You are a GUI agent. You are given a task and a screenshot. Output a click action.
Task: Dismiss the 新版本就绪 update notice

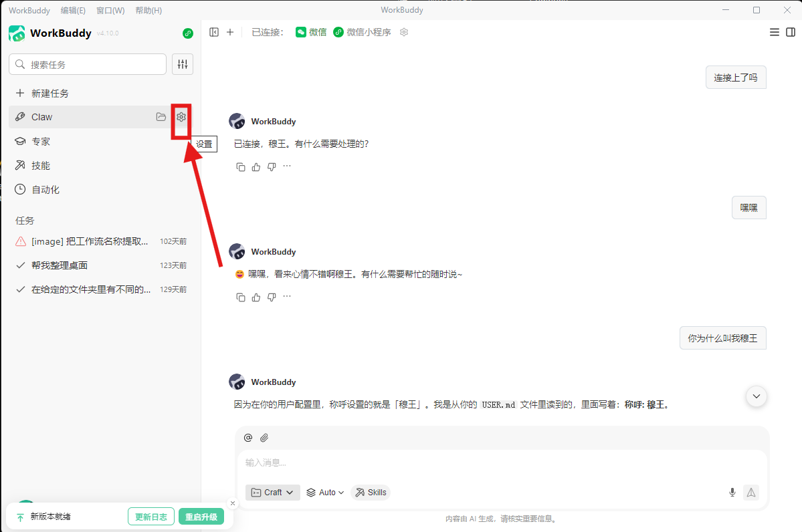(x=233, y=503)
